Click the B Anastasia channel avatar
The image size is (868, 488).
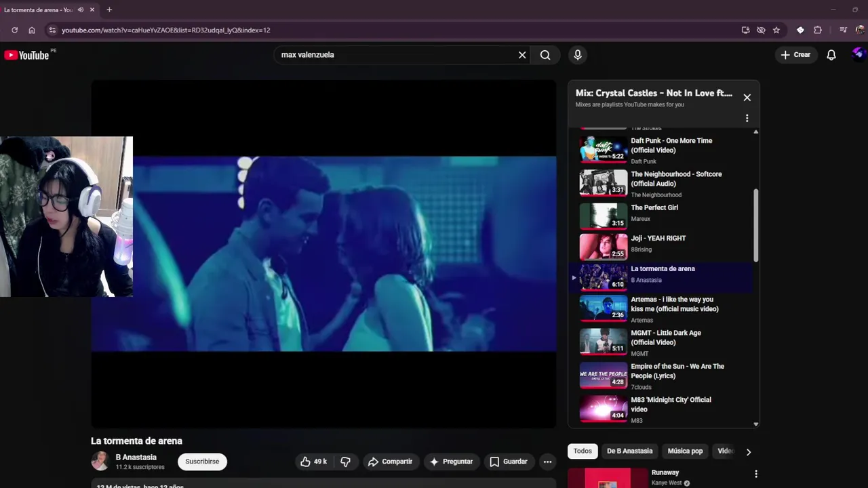pos(100,461)
